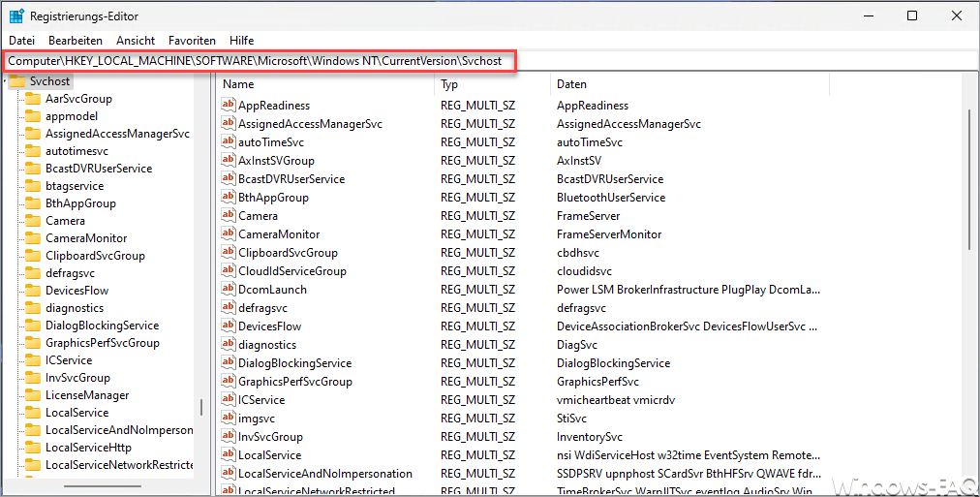The height and width of the screenshot is (497, 980).
Task: Click the Camera folder icon in tree
Action: [33, 221]
